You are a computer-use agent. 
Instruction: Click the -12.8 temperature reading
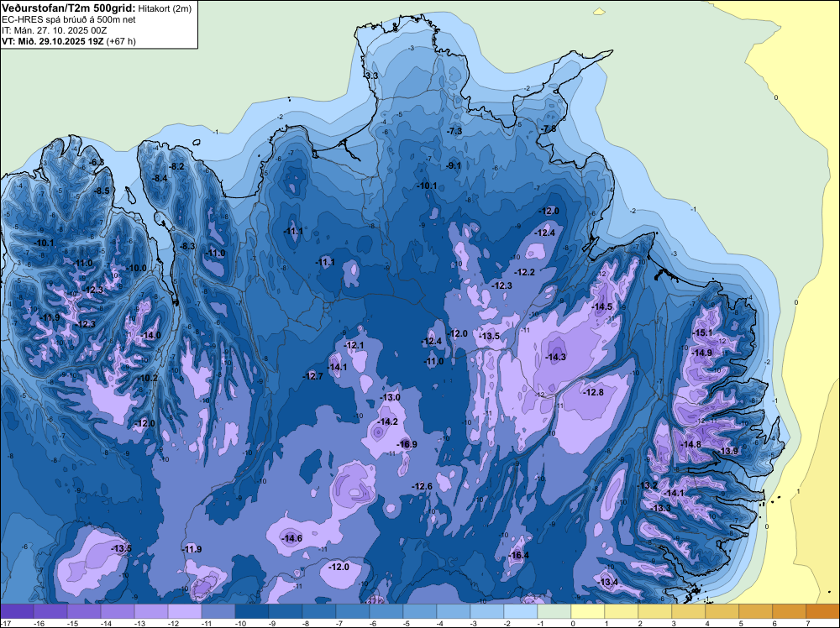click(593, 392)
